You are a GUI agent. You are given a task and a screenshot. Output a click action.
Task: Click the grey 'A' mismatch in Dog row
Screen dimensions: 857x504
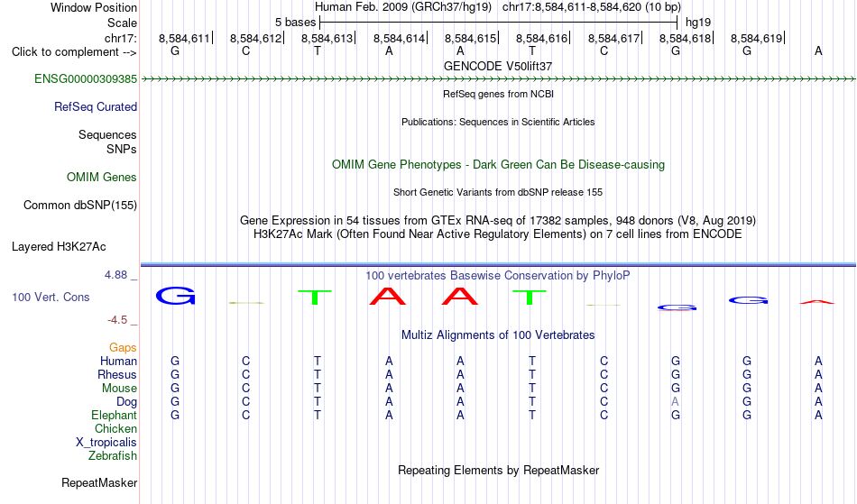(x=676, y=402)
